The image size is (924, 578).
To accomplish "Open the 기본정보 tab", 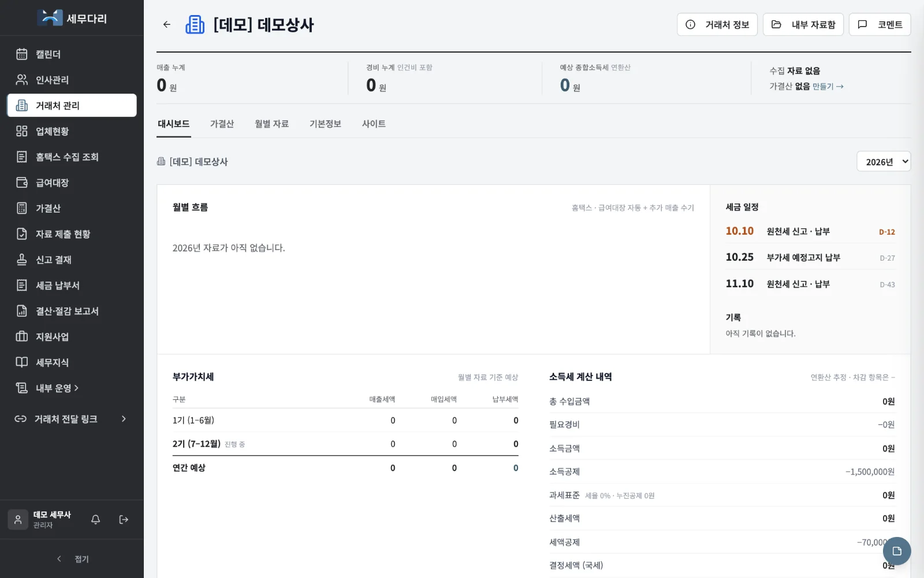I will [x=325, y=124].
